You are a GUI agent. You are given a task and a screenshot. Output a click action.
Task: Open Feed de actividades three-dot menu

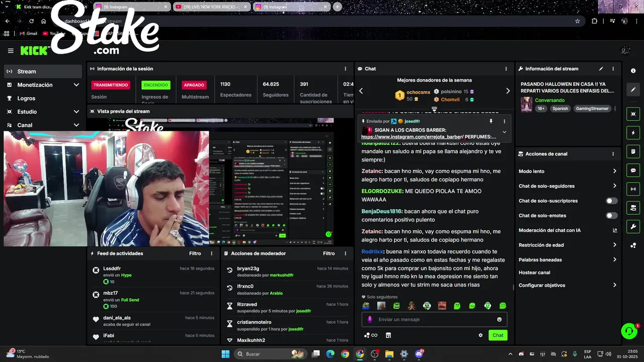pyautogui.click(x=211, y=253)
